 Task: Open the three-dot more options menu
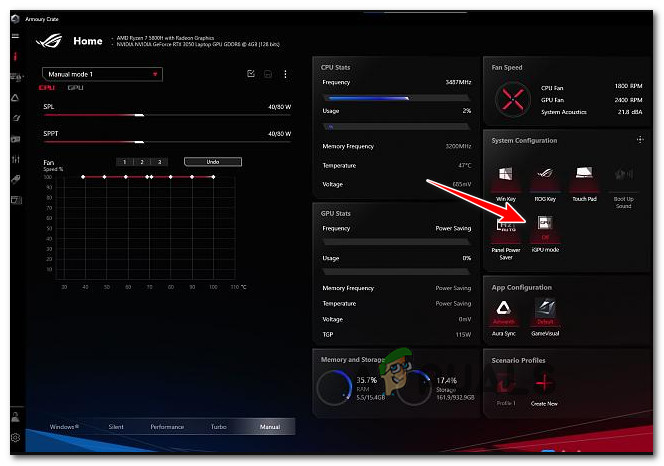[285, 74]
